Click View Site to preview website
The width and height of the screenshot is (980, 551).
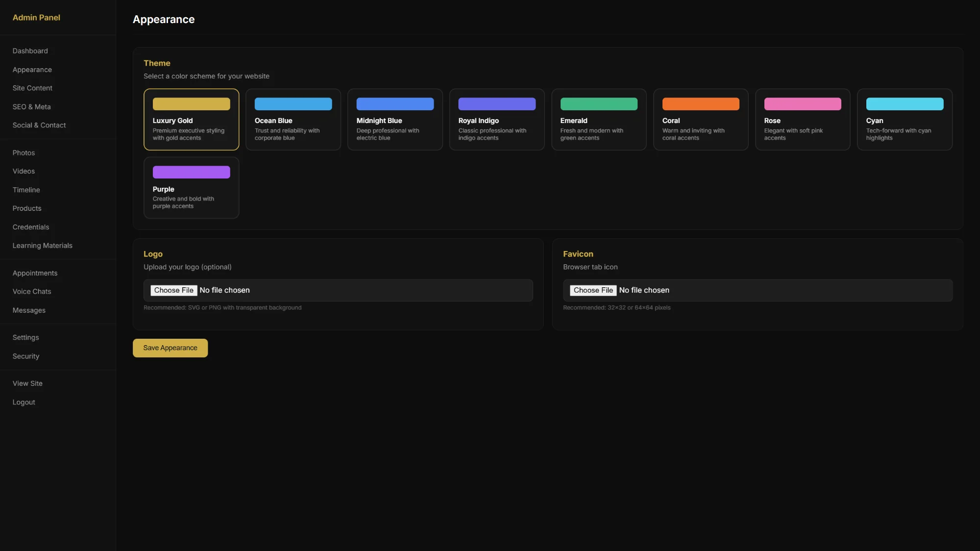pos(27,383)
